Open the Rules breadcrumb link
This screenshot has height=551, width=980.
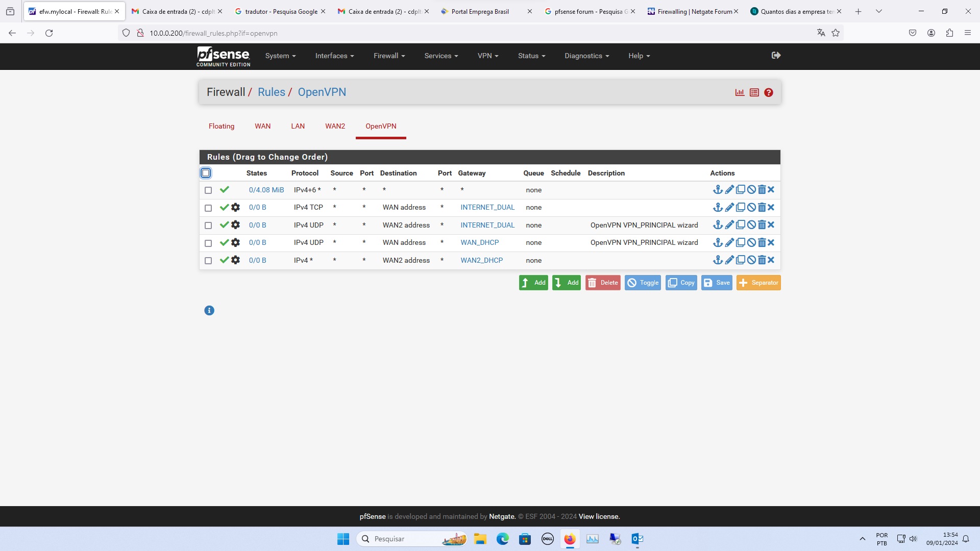pyautogui.click(x=272, y=92)
